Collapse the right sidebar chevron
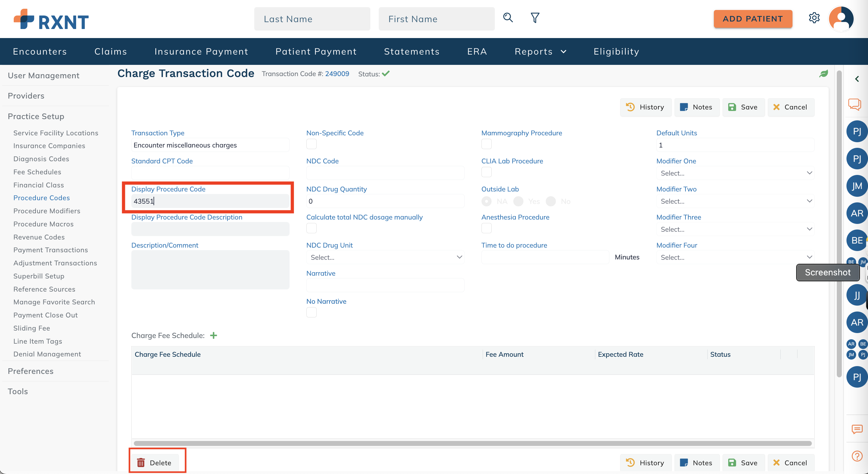 click(857, 79)
